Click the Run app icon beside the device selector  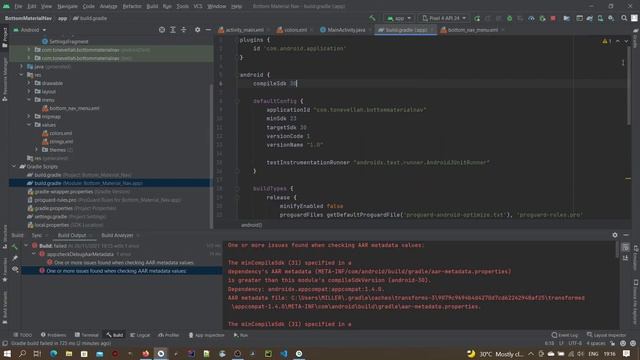tap(477, 18)
